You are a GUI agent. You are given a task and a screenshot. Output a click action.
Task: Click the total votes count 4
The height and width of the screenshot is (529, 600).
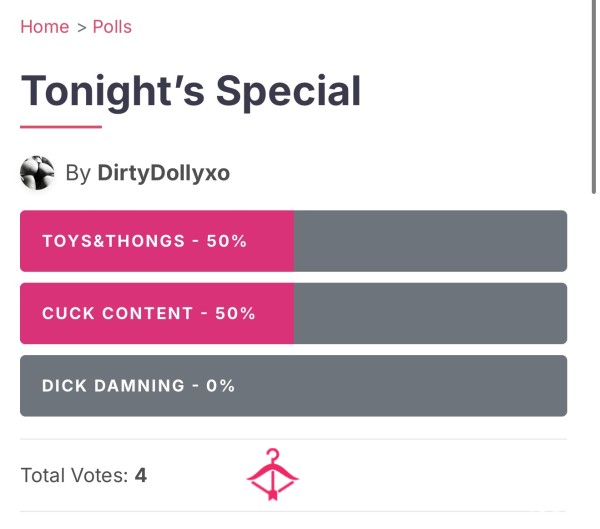pyautogui.click(x=140, y=476)
